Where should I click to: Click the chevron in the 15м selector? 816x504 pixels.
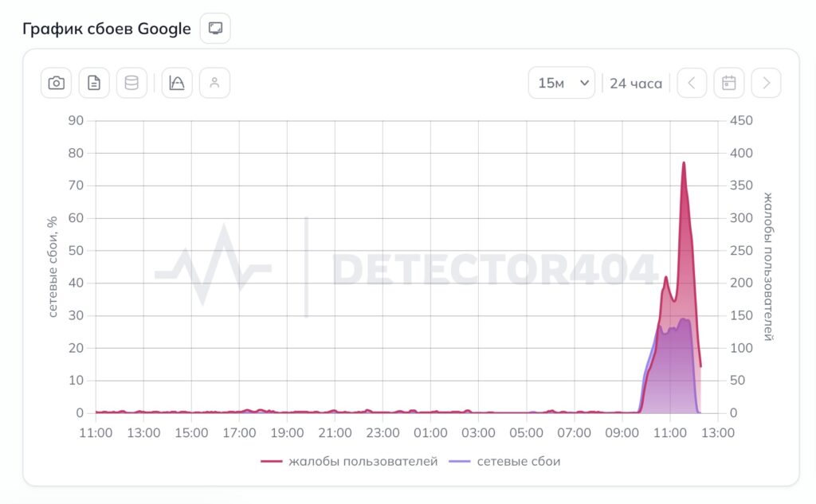click(584, 83)
